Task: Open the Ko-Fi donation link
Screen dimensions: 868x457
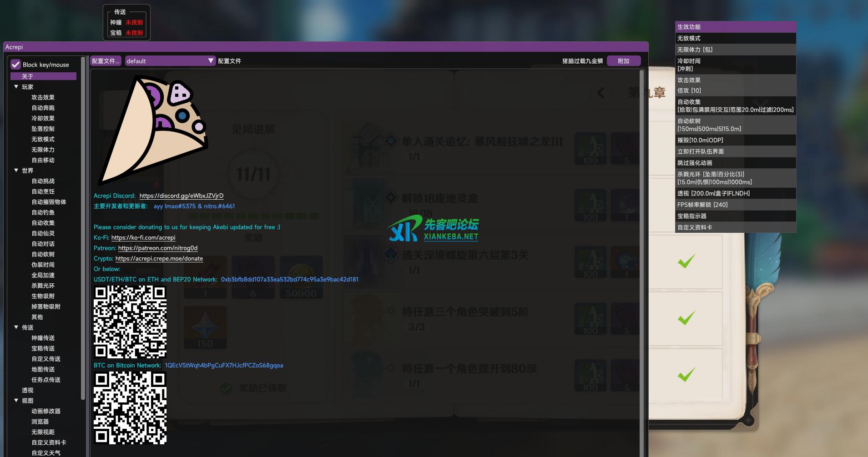Action: click(143, 237)
